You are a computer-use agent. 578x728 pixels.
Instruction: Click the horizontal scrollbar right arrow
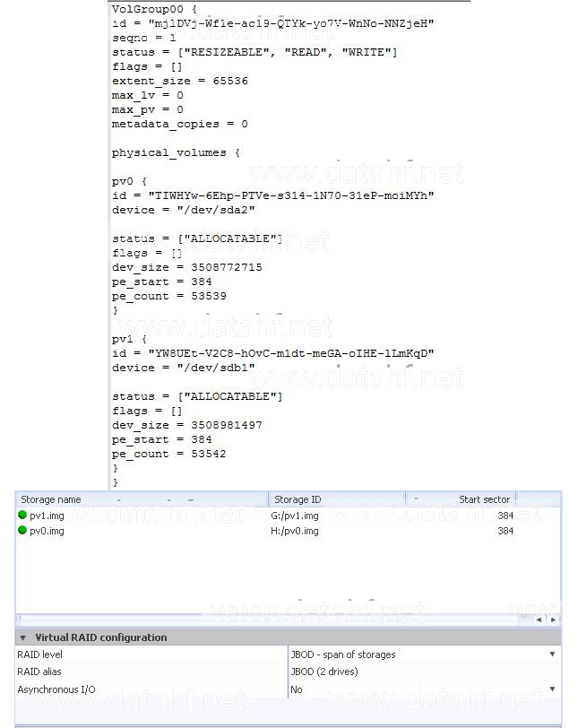(x=553, y=620)
